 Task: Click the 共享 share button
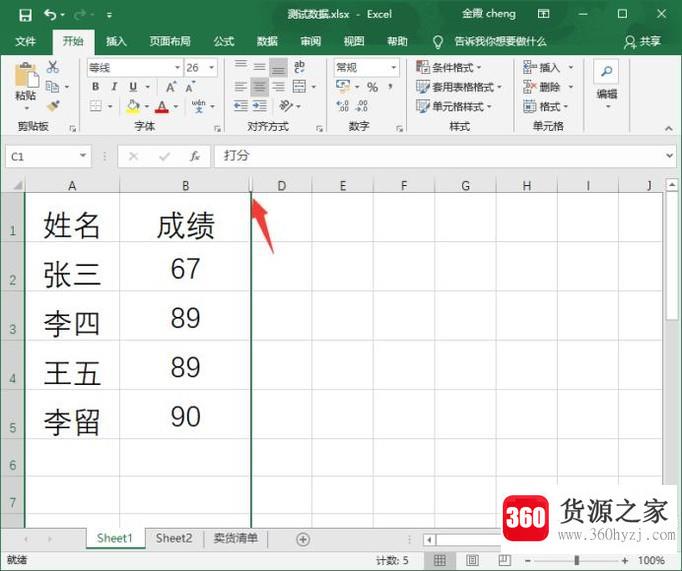[x=643, y=42]
